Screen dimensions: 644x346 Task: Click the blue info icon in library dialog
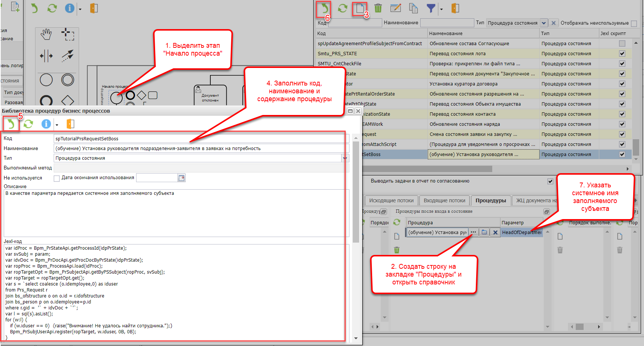(x=46, y=124)
